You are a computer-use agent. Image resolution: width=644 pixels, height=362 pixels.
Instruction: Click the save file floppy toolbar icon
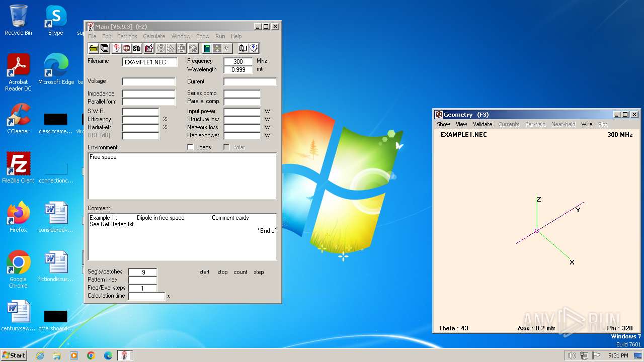tap(105, 48)
